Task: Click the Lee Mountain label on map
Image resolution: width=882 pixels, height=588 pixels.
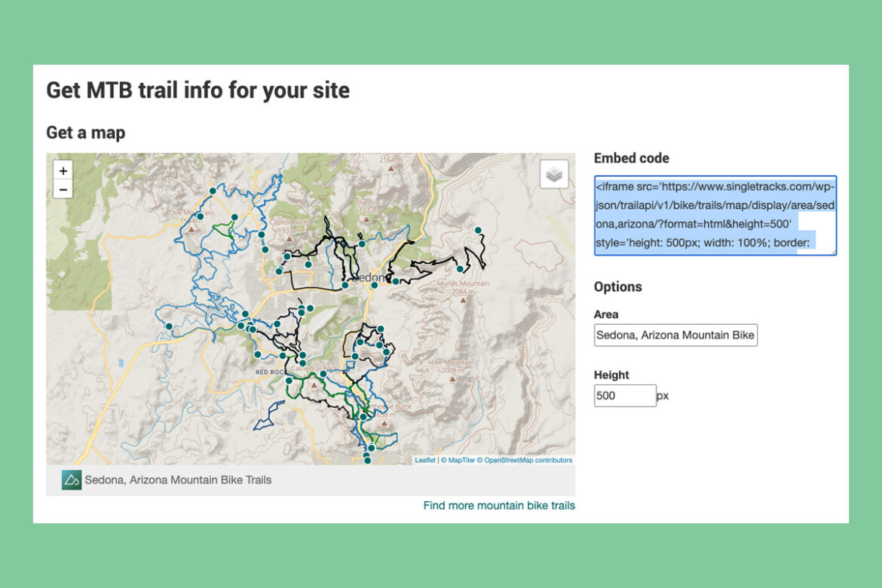Action: 452,366
